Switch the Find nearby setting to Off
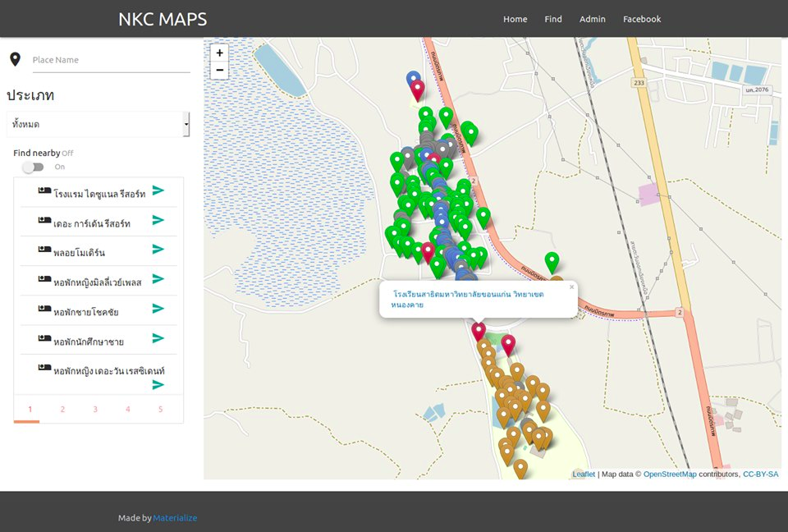 click(x=67, y=153)
